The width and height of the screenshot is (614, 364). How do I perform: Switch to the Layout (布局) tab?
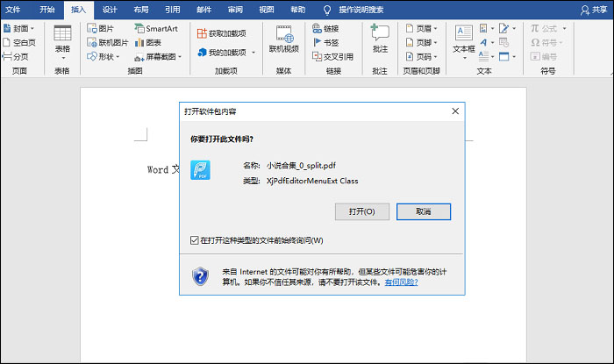tap(141, 10)
